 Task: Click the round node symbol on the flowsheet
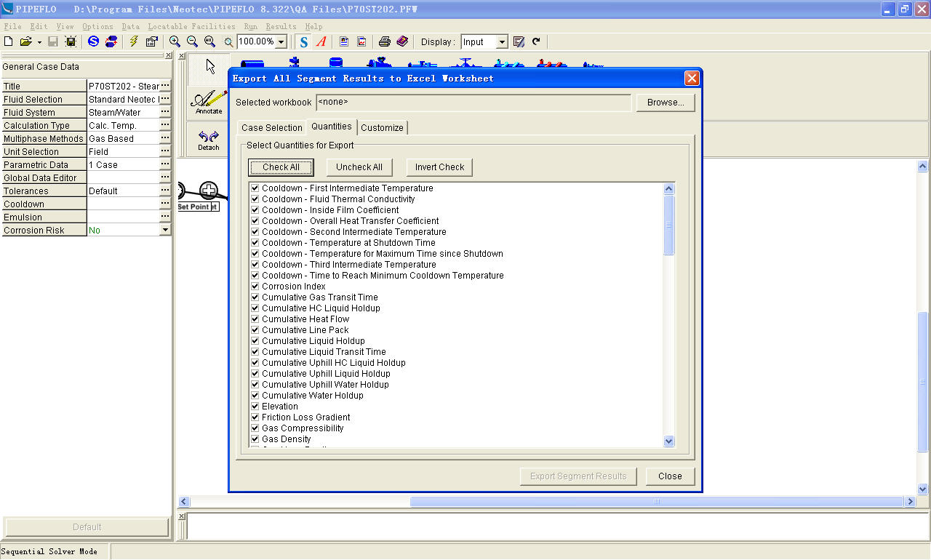click(209, 191)
